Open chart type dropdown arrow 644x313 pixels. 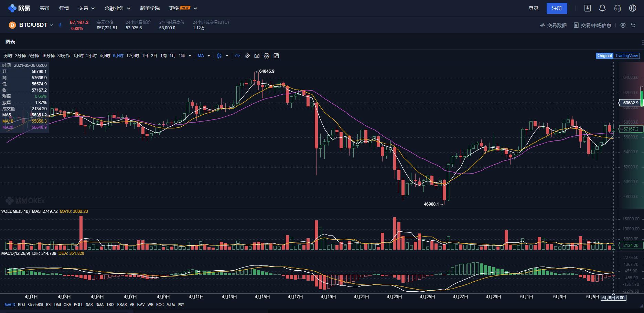227,56
